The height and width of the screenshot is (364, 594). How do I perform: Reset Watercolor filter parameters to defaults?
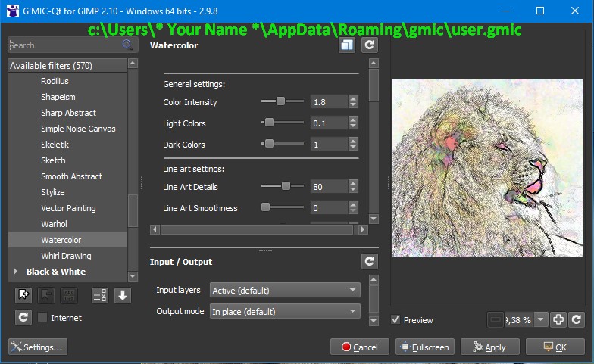(370, 45)
